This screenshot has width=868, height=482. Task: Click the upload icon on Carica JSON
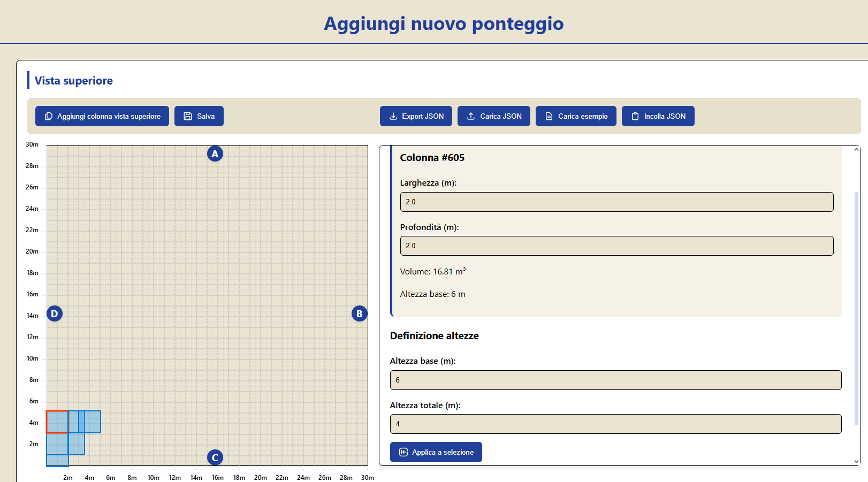click(471, 116)
